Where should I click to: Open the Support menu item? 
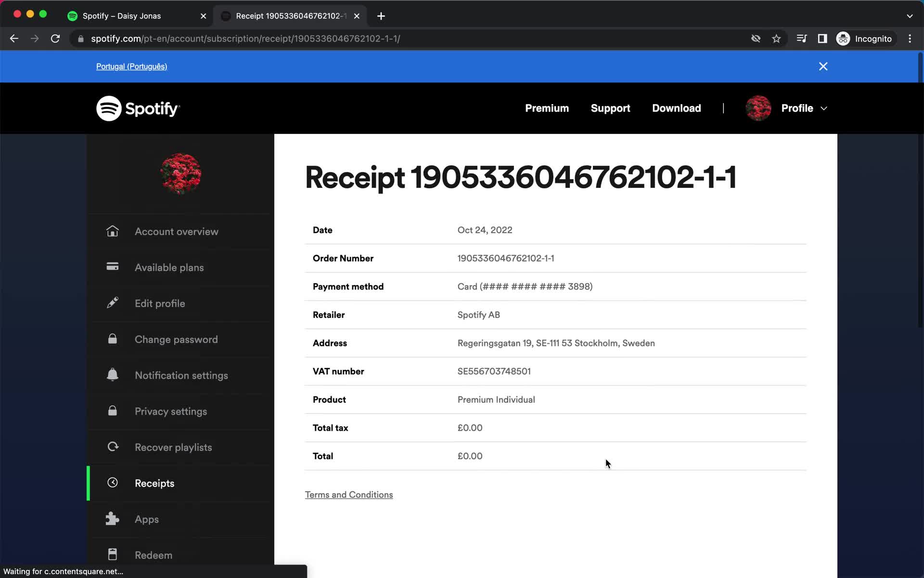[x=610, y=108]
